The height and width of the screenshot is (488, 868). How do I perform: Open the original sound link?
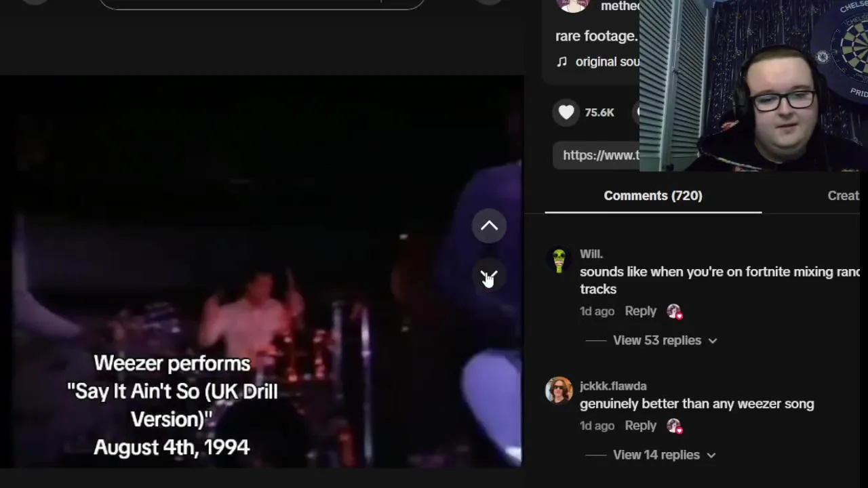coord(607,62)
